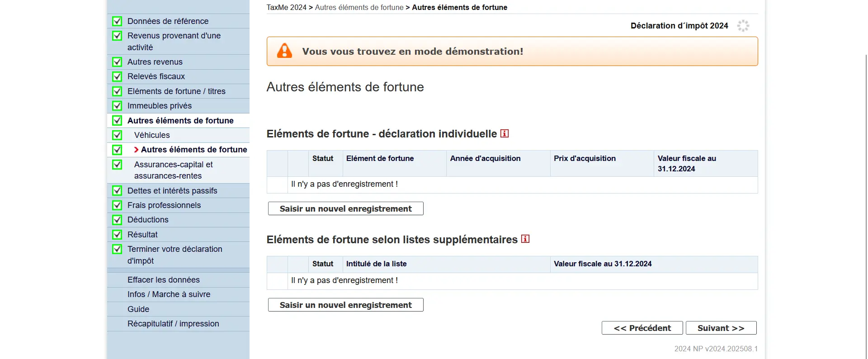Click the Statut column header

(322, 158)
